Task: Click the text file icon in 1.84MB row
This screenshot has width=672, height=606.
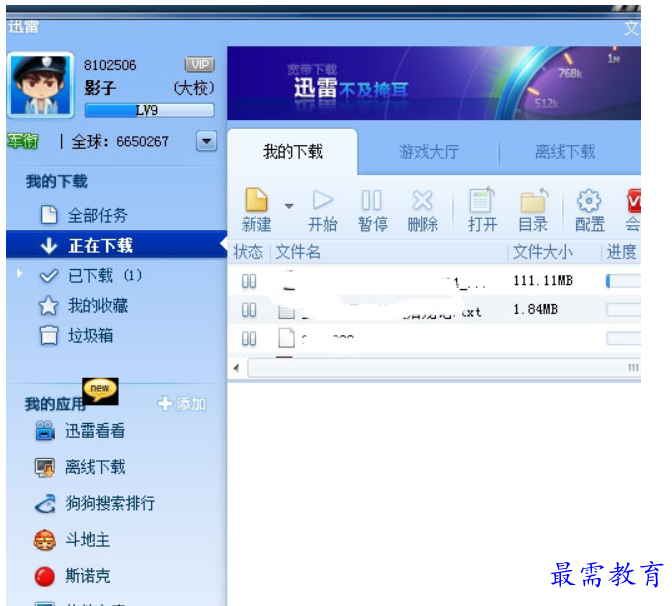Action: pos(286,311)
